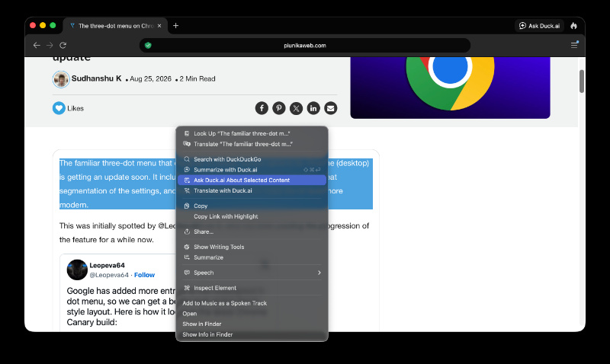This screenshot has height=364, width=610.
Task: Go back with the browser back arrow
Action: click(x=37, y=46)
